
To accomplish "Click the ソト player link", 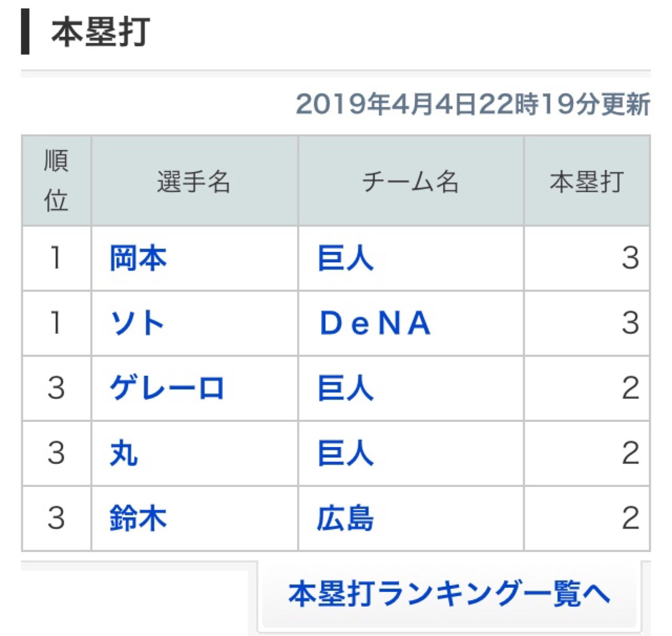I will (x=137, y=323).
